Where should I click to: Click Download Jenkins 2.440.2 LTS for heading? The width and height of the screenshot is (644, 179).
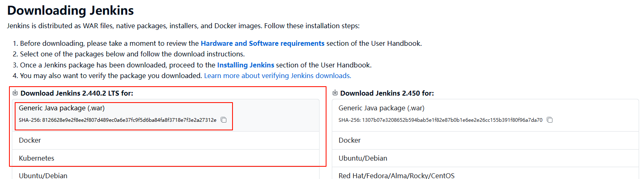77,93
